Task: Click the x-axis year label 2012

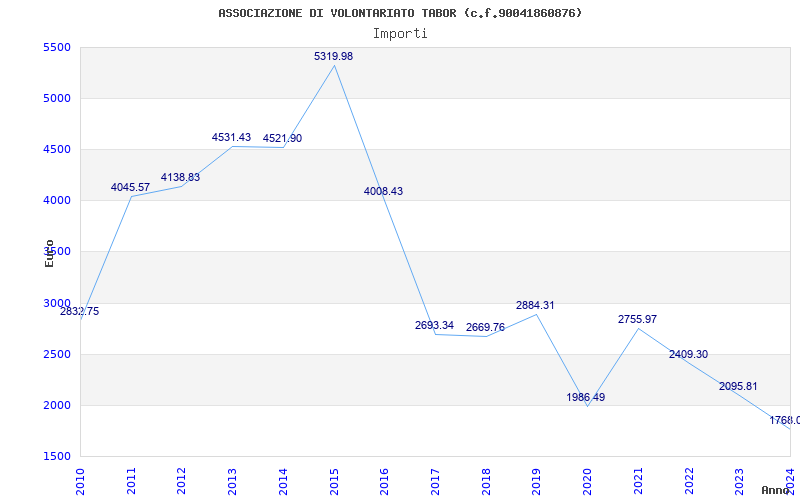Action: click(181, 481)
